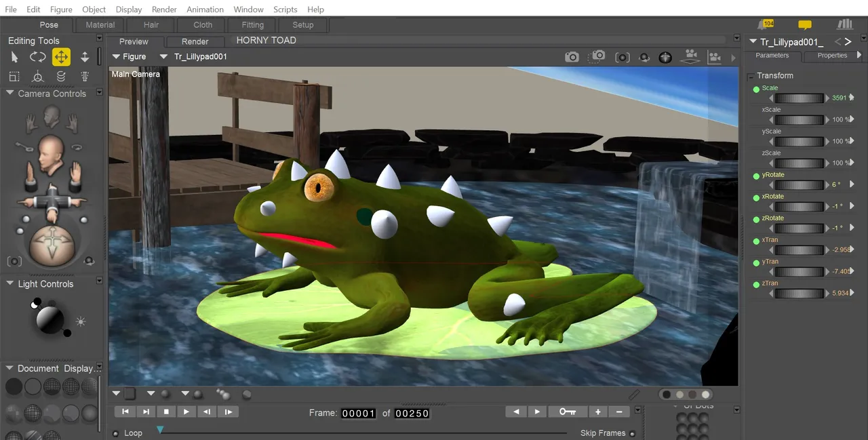Image resolution: width=868 pixels, height=440 pixels.
Task: Add a keyframe with plus button
Action: coord(597,412)
